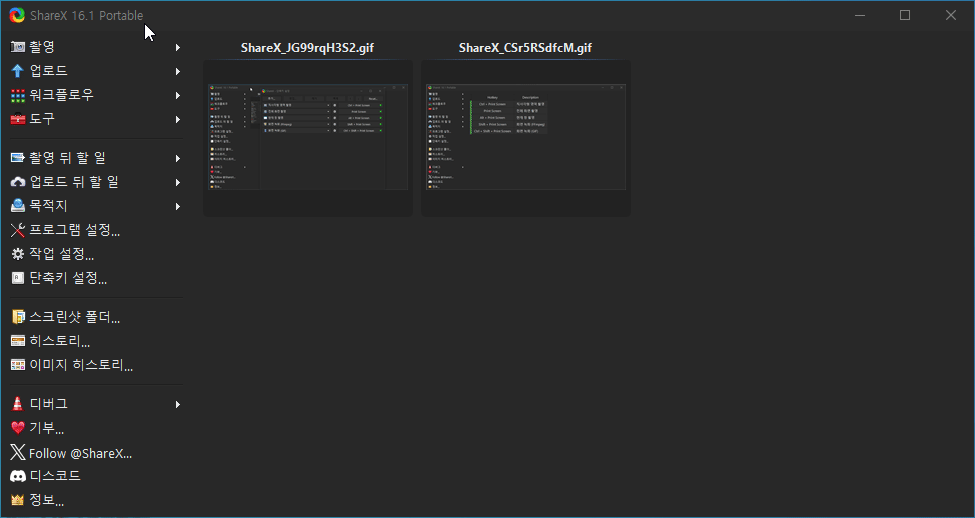This screenshot has height=518, width=975.
Task: Click the heart icon beside 기부
Action: pyautogui.click(x=17, y=428)
